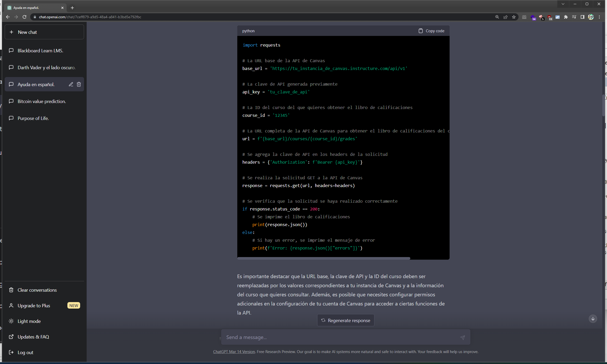The height and width of the screenshot is (364, 607).
Task: Click the edit pencil icon for Ayuda en español
Action: (x=71, y=84)
